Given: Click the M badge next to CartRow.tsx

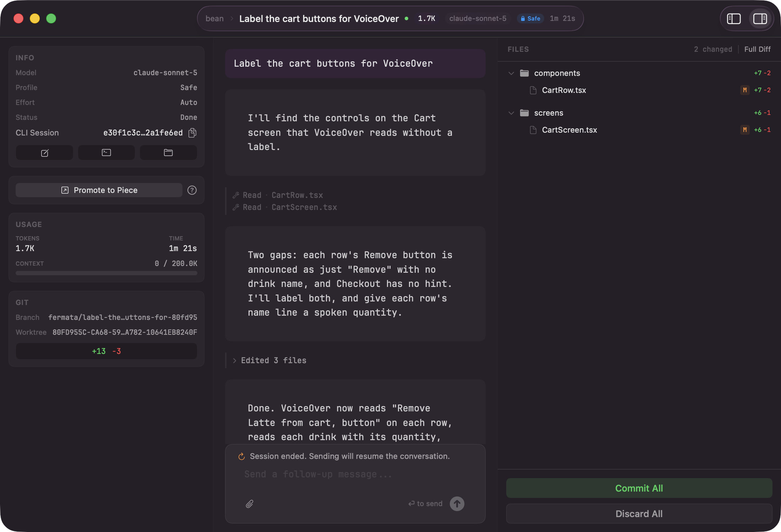Looking at the screenshot, I should (x=745, y=90).
